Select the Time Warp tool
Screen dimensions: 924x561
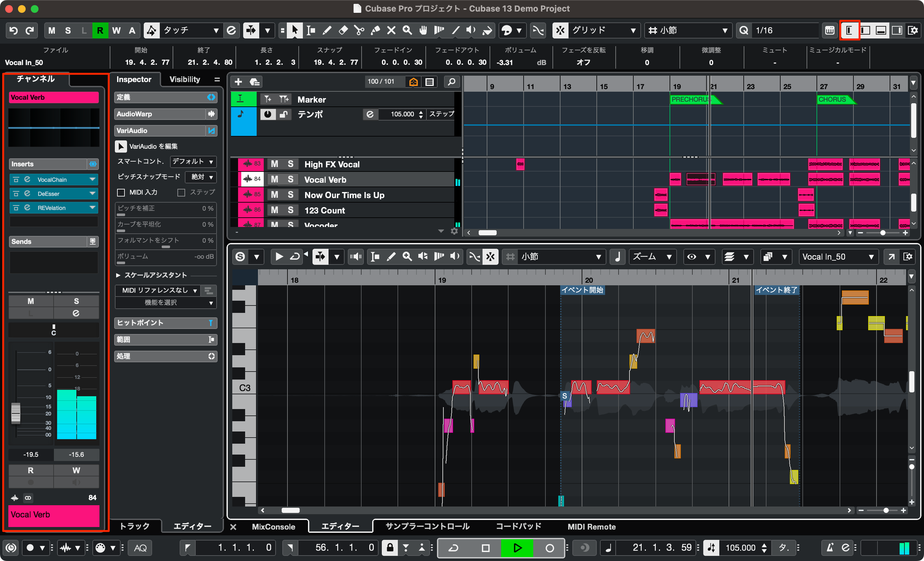[x=439, y=30]
